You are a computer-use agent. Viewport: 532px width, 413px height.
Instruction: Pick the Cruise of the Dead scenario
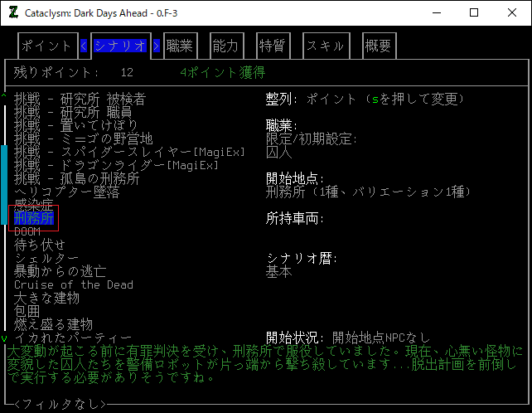pyautogui.click(x=73, y=284)
